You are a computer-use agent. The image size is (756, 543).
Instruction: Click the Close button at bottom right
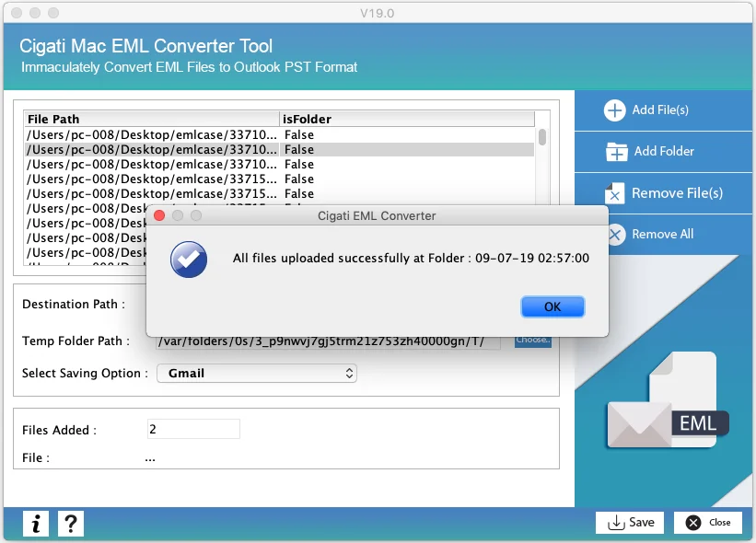click(x=708, y=523)
